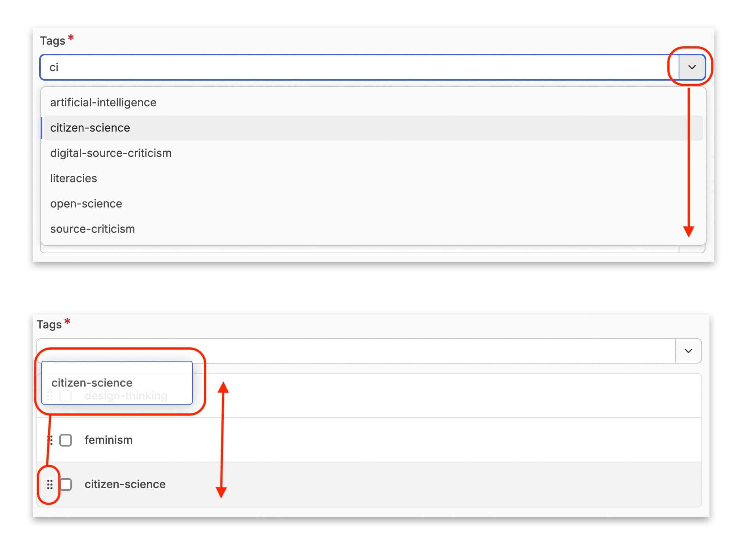Click the faded design-thinking tag label
Image resolution: width=747 pixels, height=560 pixels.
(x=126, y=396)
